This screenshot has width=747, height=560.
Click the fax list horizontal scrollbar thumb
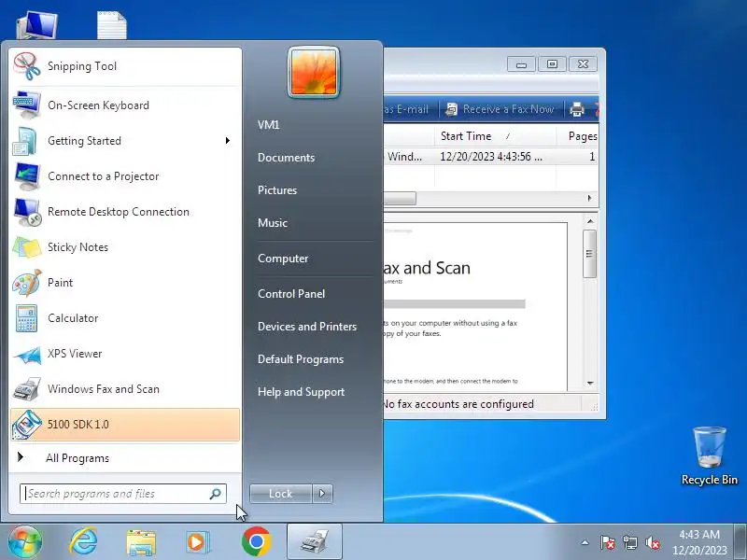[400, 198]
